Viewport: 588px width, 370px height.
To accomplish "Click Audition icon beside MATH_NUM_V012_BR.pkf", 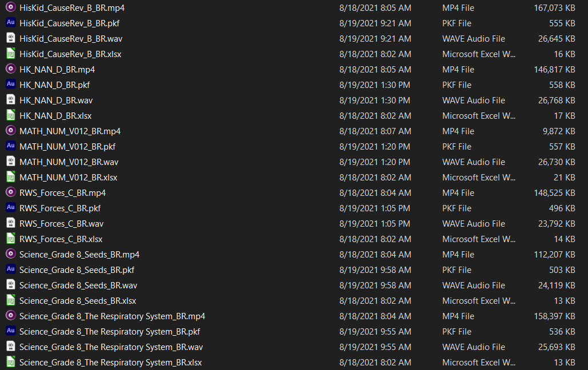I will pos(10,146).
